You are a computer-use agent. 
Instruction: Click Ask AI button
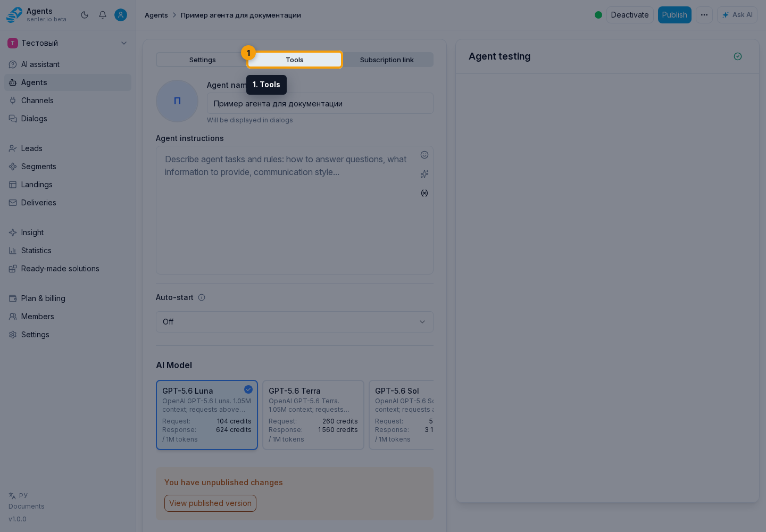tap(737, 15)
